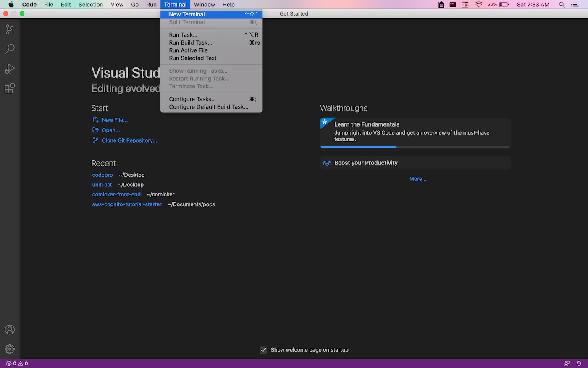
Task: Click the star badge on Fundamentals card
Action: coord(325,122)
